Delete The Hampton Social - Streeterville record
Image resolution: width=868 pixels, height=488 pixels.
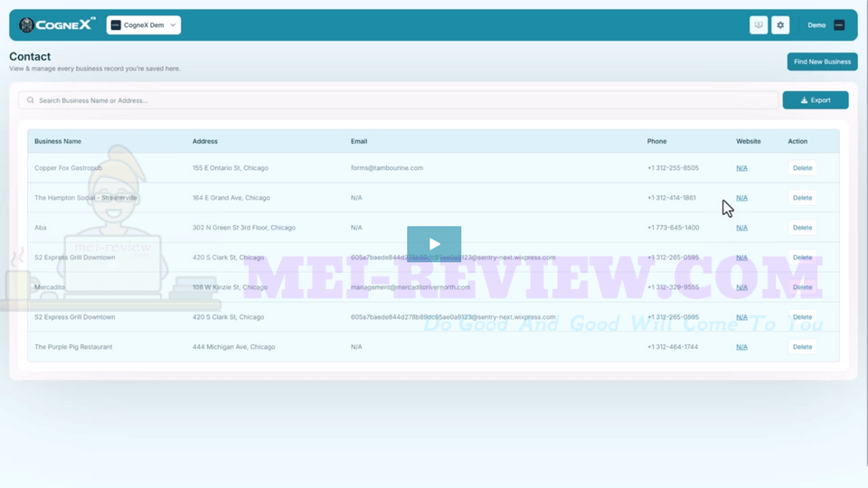[802, 198]
